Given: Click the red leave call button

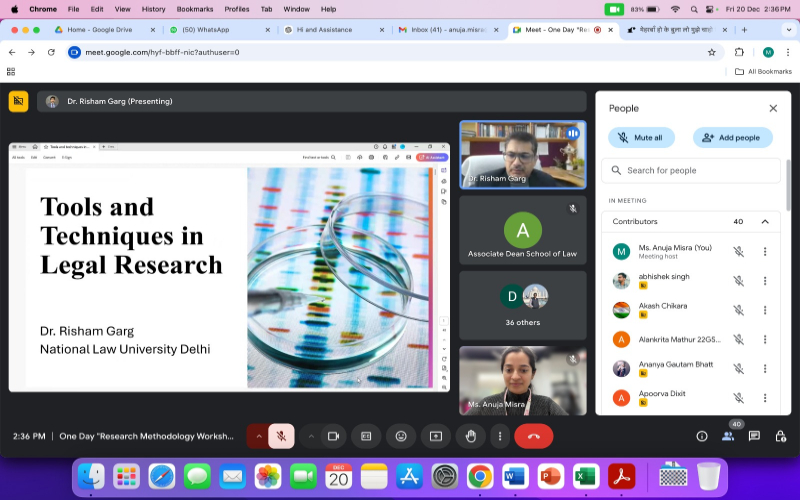Looking at the screenshot, I should click(533, 436).
